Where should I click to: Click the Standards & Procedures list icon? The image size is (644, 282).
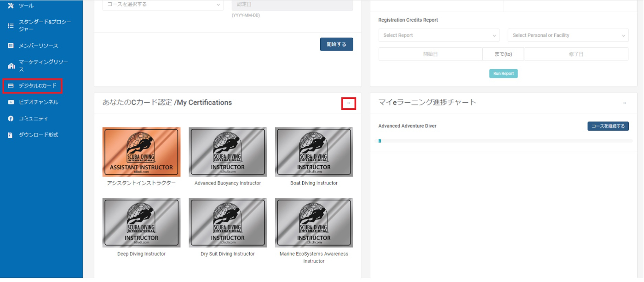coord(11,26)
